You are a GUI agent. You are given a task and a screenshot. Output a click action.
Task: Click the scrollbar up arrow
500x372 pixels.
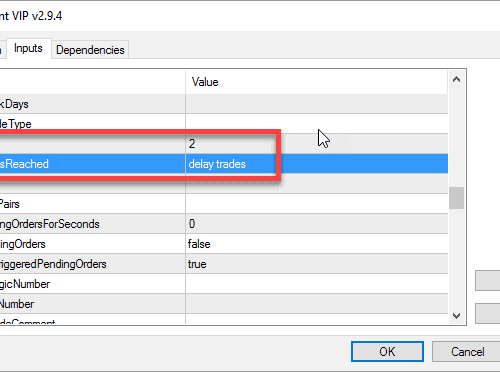click(x=456, y=80)
